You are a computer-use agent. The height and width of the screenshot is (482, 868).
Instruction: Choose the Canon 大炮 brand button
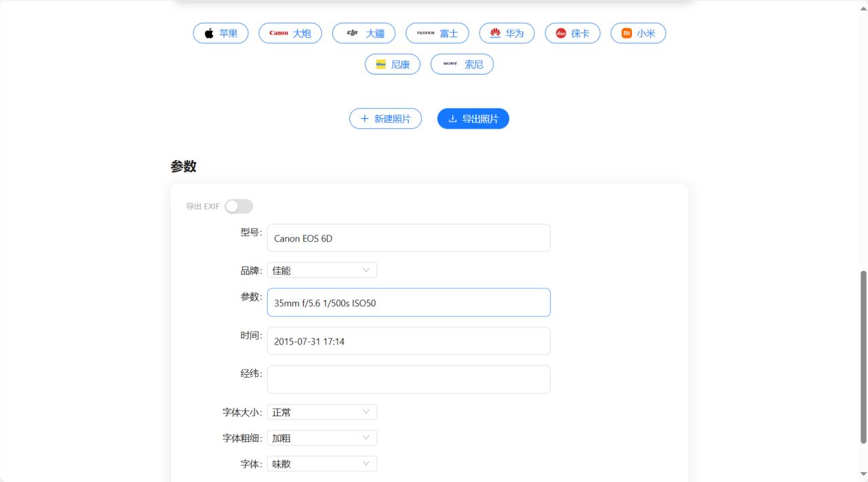(290, 33)
